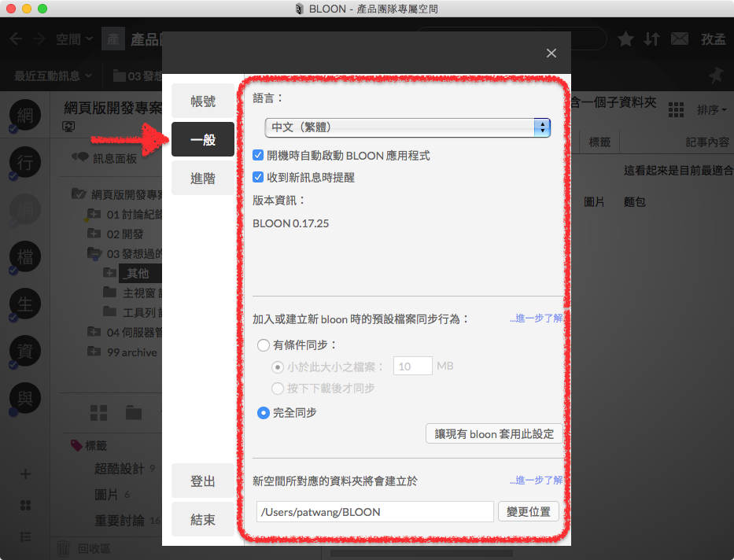The image size is (734, 560).
Task: Open the 排序 sort dropdown
Action: [x=711, y=110]
